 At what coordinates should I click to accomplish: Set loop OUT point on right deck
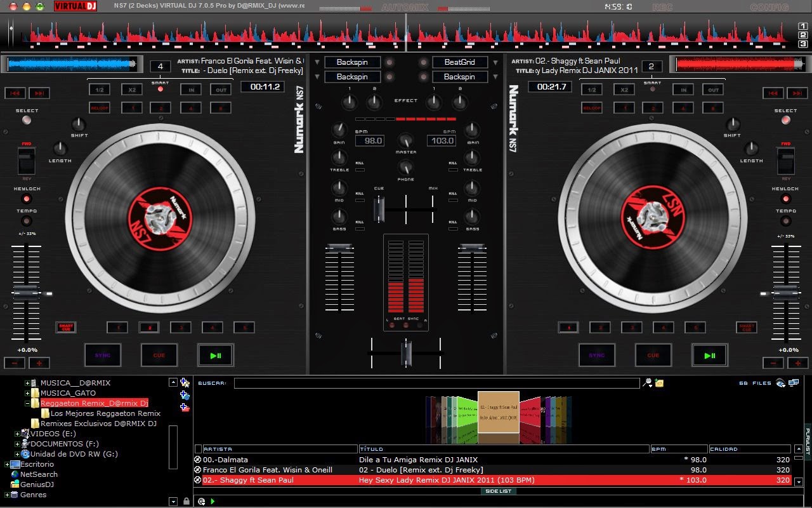click(713, 90)
